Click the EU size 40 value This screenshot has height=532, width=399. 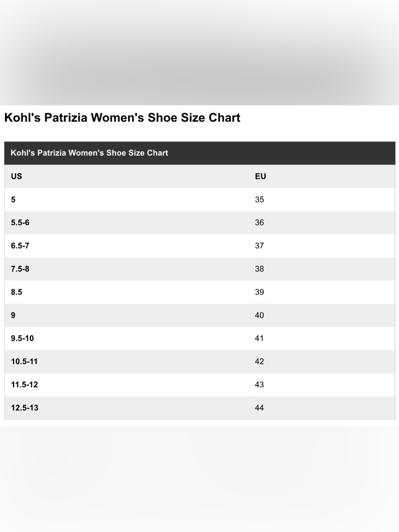259,315
